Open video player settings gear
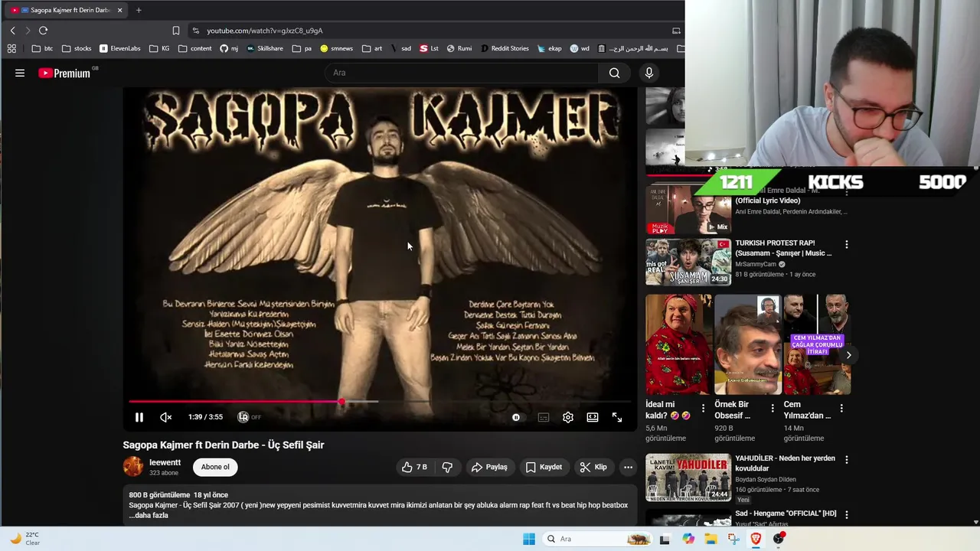Viewport: 980px width, 551px height. pyautogui.click(x=567, y=417)
